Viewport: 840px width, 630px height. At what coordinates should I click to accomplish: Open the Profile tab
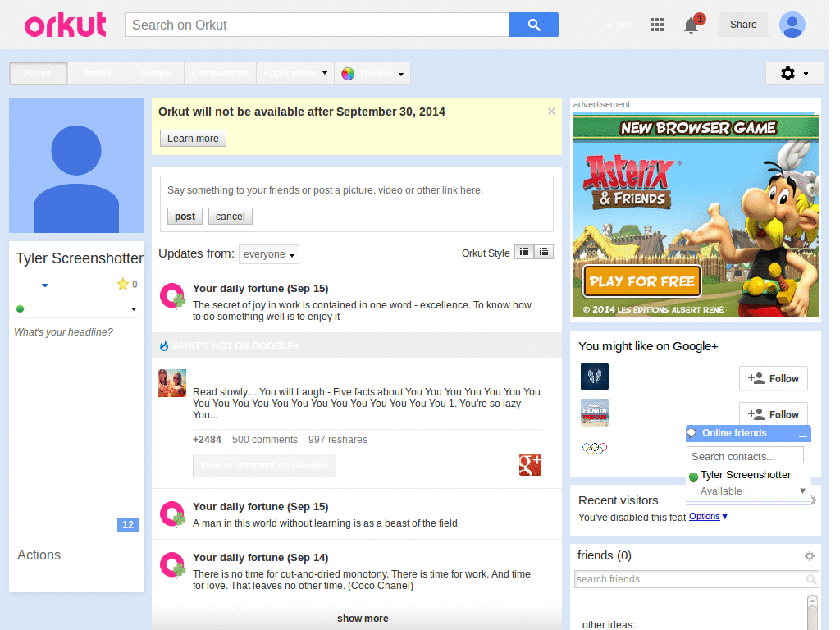(97, 73)
